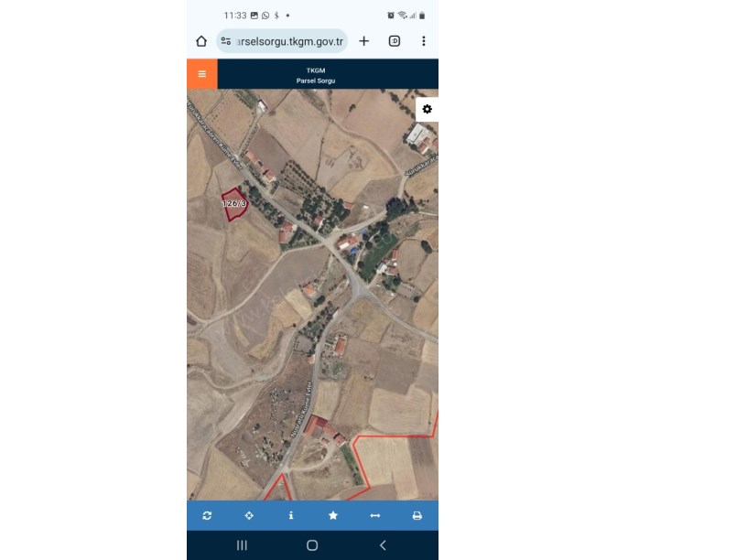Tap the browser home icon
The image size is (747, 560).
coord(201,41)
